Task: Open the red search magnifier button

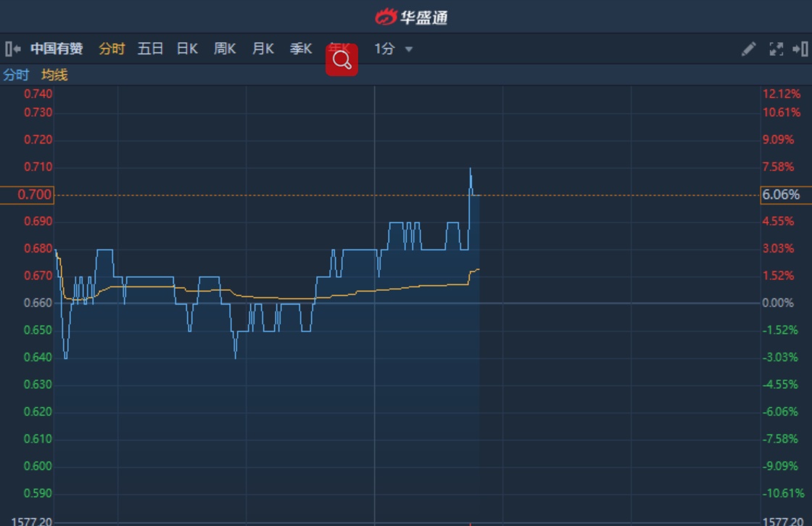Action: click(x=341, y=59)
